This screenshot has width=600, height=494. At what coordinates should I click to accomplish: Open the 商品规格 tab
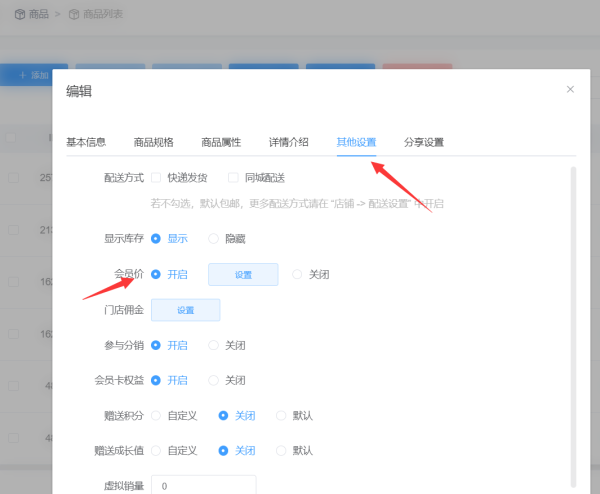coord(153,142)
